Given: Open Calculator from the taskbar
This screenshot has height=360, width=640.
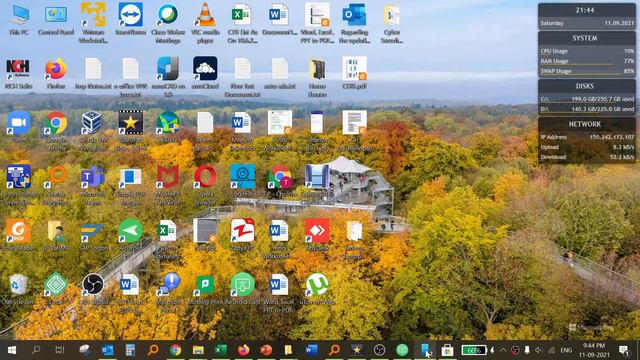Looking at the screenshot, I should point(130,350).
